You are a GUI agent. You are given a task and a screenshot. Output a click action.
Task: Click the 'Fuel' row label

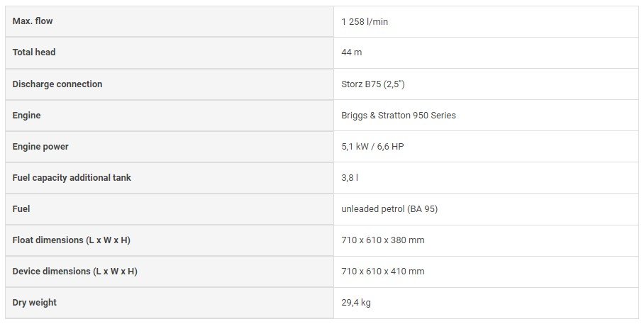tap(21, 208)
